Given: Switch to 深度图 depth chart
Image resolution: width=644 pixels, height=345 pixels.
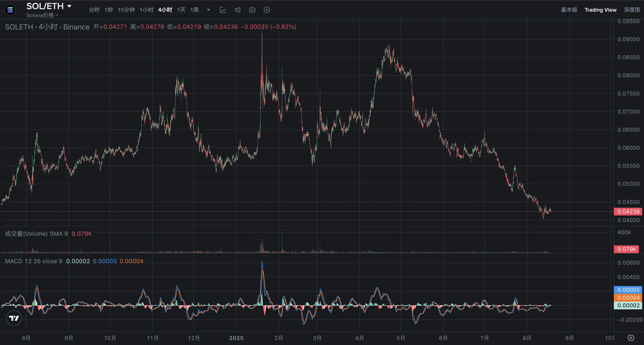Looking at the screenshot, I should (632, 10).
